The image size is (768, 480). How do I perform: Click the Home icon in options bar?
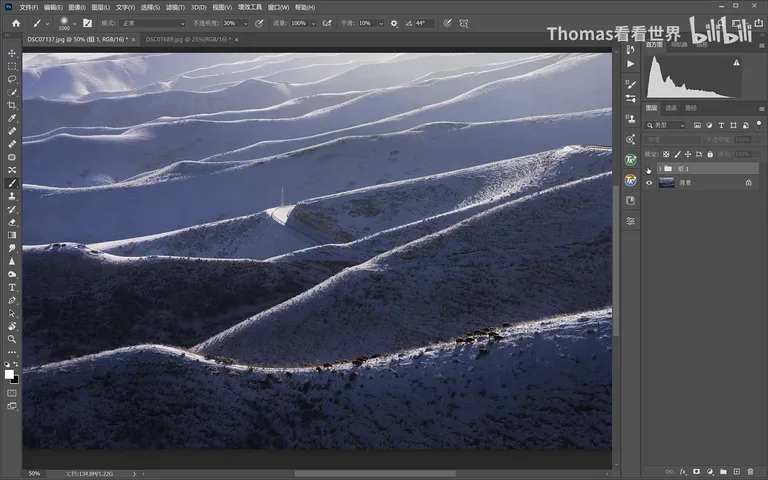16,23
